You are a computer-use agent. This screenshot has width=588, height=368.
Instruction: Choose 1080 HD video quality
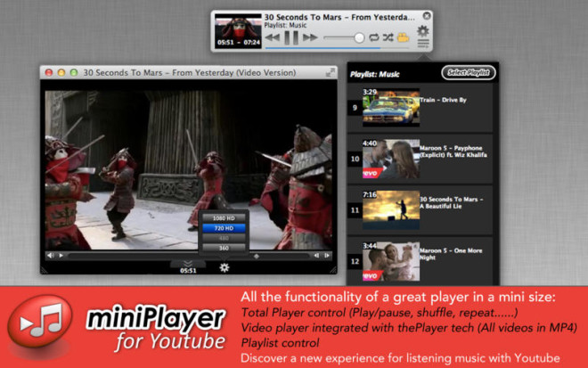(x=224, y=218)
